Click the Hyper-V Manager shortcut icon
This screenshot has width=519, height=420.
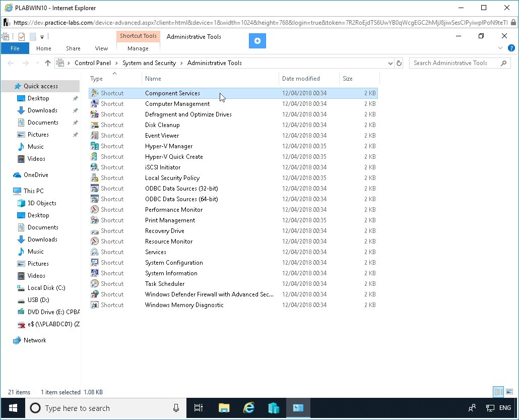(x=95, y=146)
